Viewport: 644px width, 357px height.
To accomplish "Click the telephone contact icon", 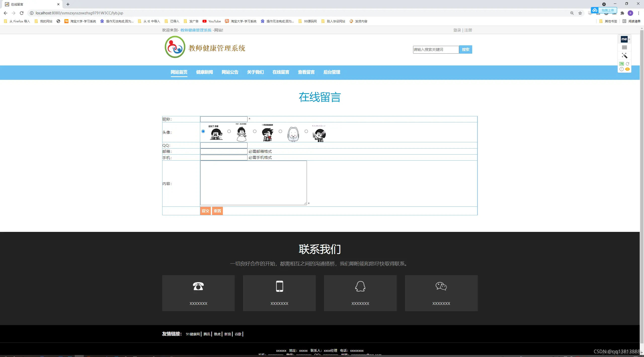I will (x=198, y=286).
